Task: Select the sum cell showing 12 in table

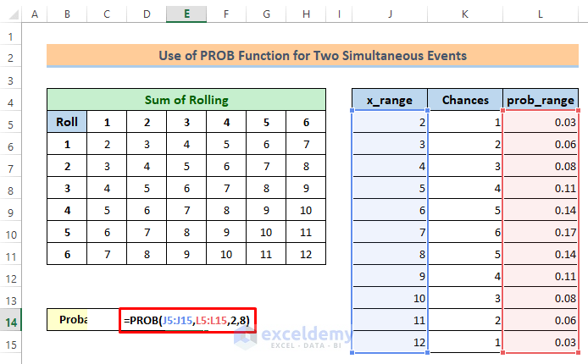Action: click(306, 254)
